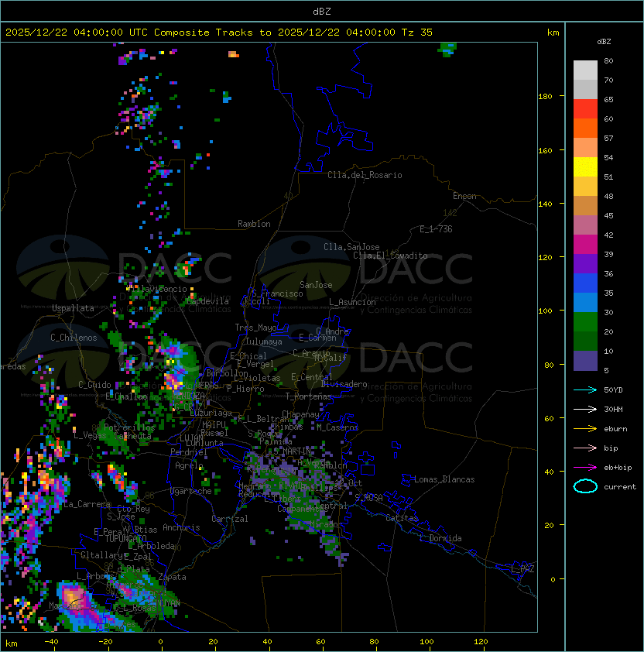Select the magenta swatch in dBZ scale
This screenshot has width=644, height=652.
585,245
